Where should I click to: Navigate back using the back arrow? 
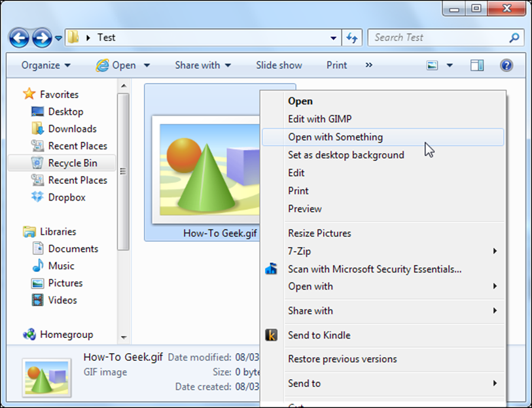(x=18, y=37)
